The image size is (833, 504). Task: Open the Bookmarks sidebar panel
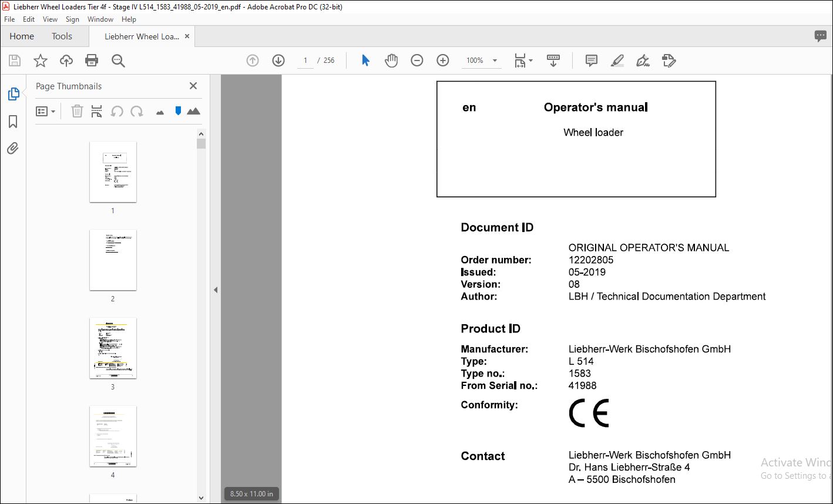coord(13,122)
